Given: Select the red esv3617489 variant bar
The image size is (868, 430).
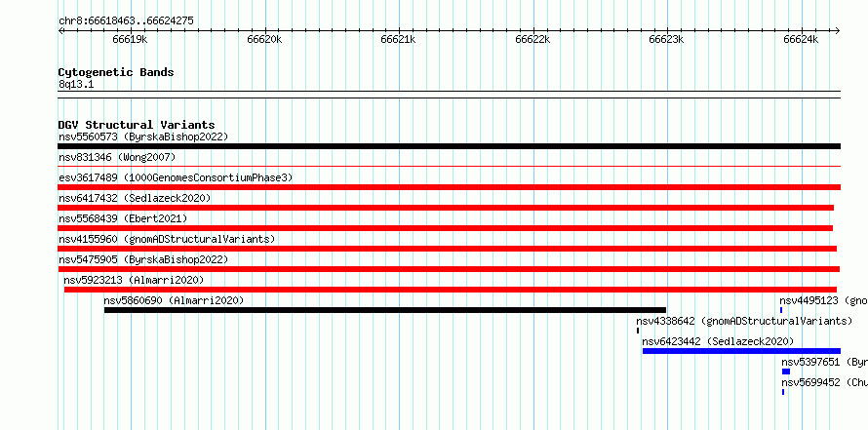Looking at the screenshot, I should click(449, 187).
